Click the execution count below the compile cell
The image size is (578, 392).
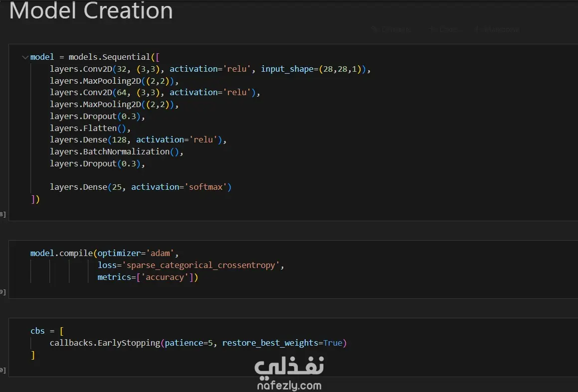tap(3, 292)
